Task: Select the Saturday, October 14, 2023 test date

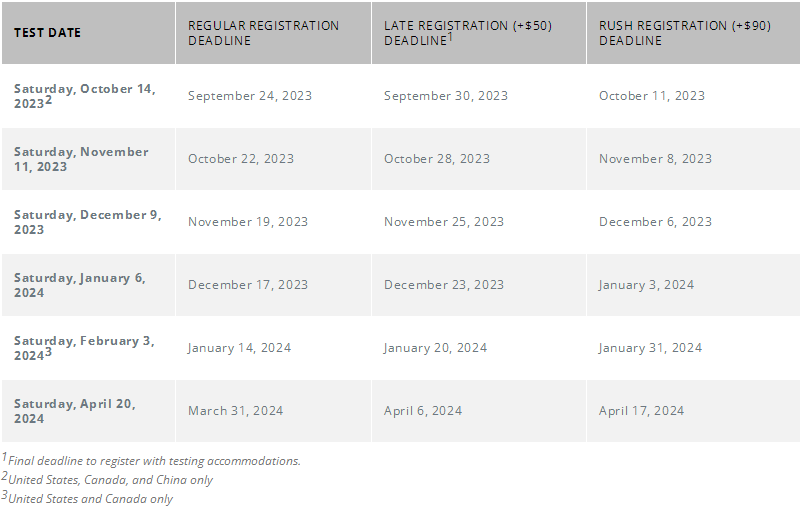Action: 84,96
